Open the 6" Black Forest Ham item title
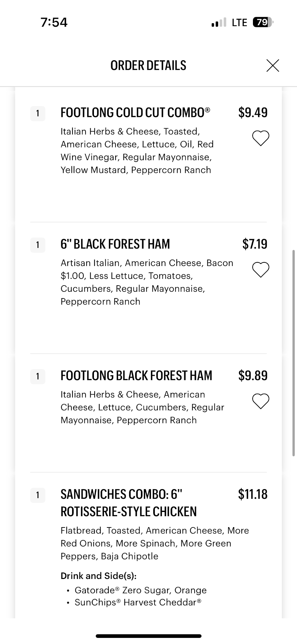 115,244
